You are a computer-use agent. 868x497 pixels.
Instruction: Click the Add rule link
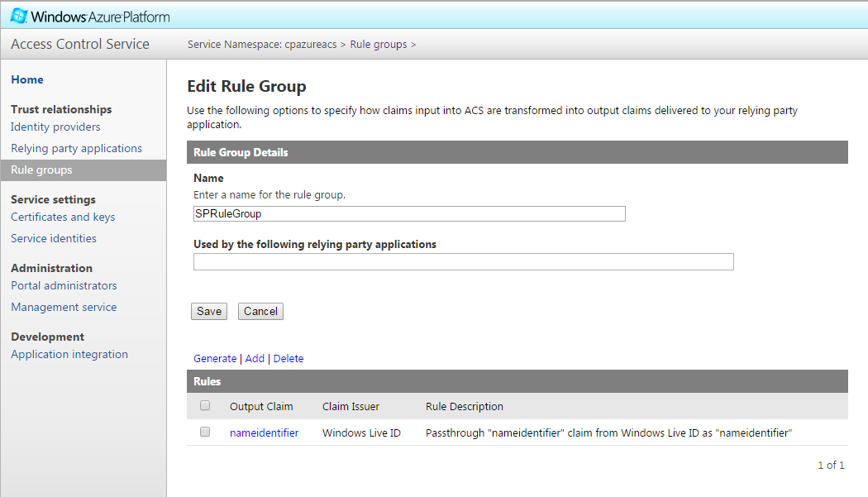point(255,358)
